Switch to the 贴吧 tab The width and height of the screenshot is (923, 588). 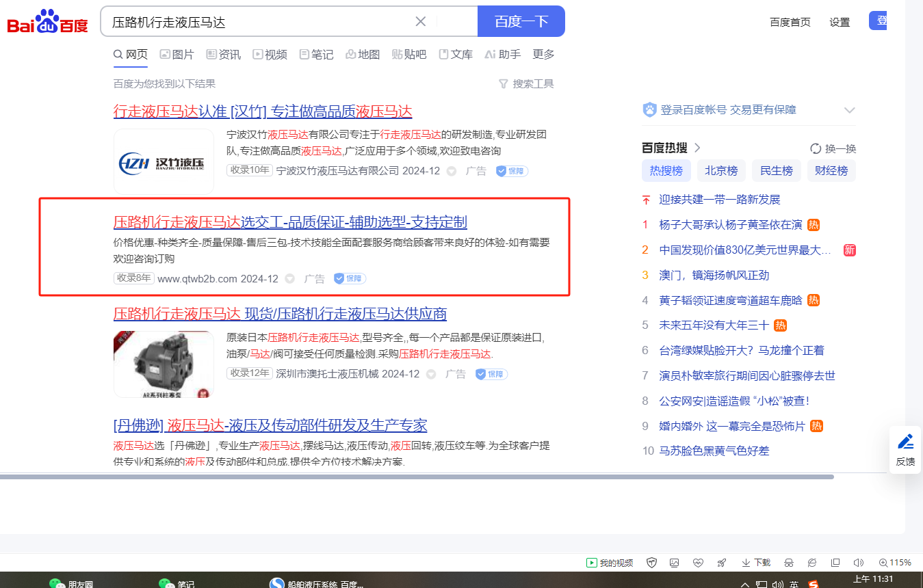[409, 55]
